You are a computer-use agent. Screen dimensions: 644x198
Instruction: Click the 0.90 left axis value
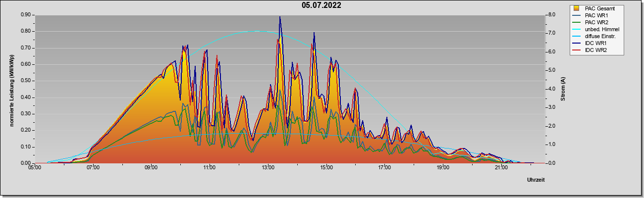26,15
